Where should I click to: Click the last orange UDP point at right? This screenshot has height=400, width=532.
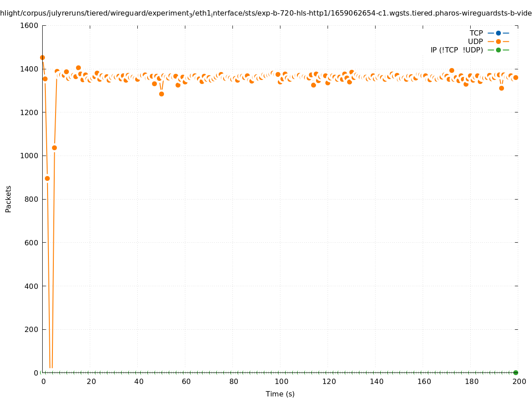pyautogui.click(x=516, y=77)
